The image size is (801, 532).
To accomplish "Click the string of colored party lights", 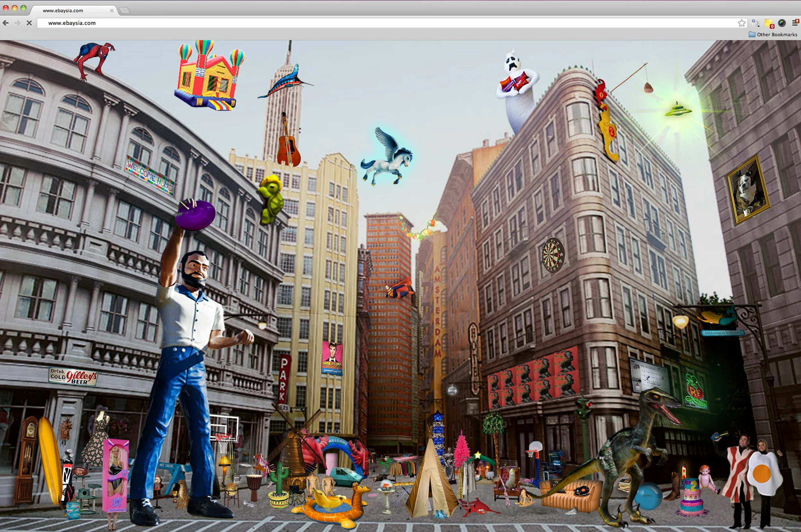I will click(x=418, y=229).
